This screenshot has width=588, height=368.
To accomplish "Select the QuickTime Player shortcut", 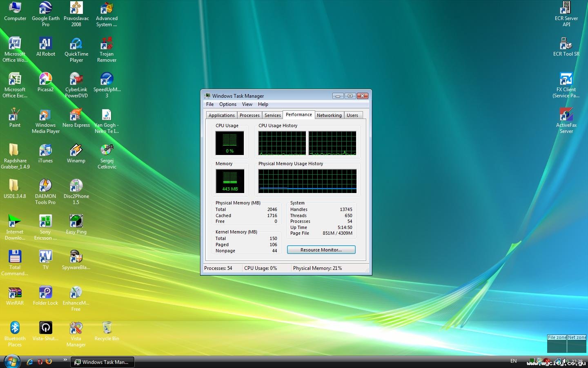I will pyautogui.click(x=76, y=44).
